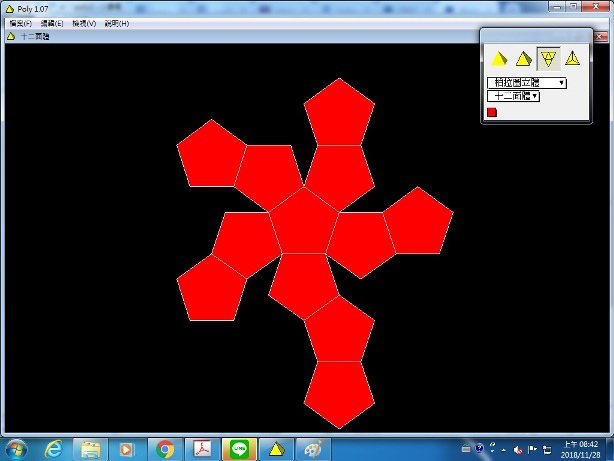Launch Internet Explorer from taskbar
This screenshot has width=614, height=461.
pos(53,450)
